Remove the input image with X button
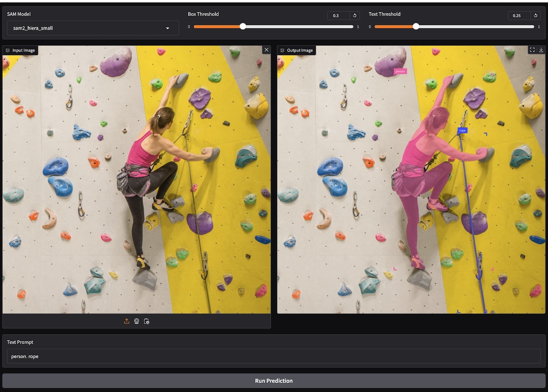This screenshot has height=392, width=548. tap(266, 50)
